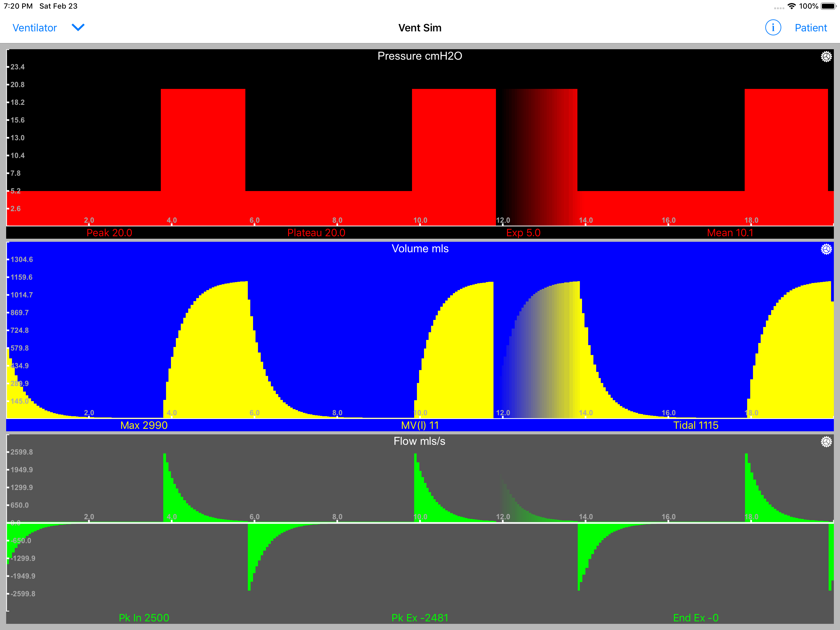Open the Ventilator menu
Viewport: 840px width, 630px height.
(x=34, y=28)
